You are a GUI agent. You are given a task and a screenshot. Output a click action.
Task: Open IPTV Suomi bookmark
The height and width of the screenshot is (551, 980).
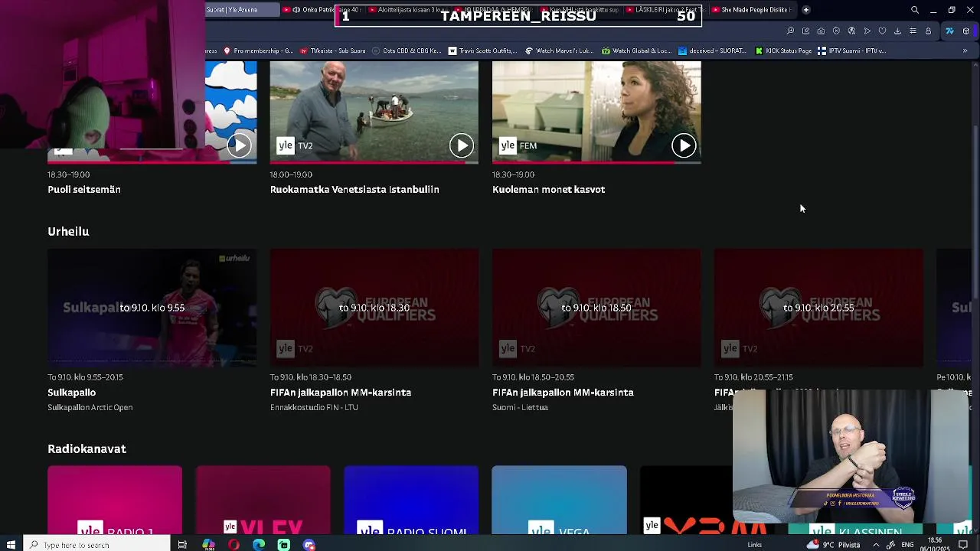(x=851, y=51)
